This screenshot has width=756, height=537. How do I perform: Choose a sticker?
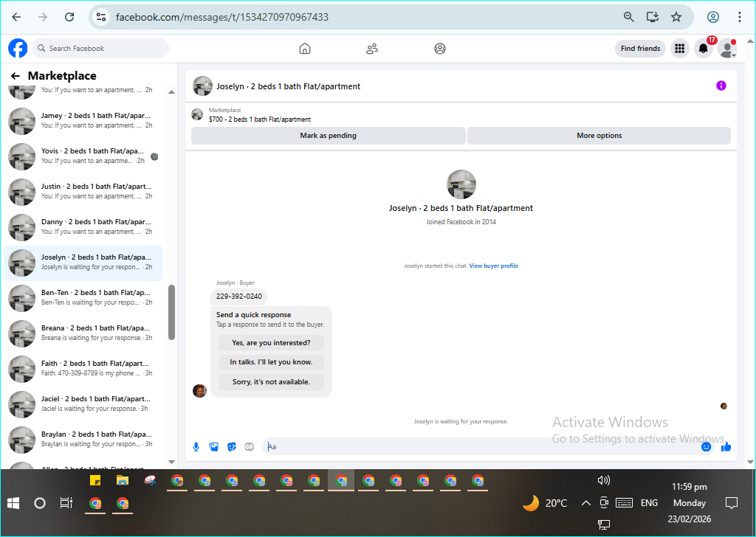coord(231,447)
